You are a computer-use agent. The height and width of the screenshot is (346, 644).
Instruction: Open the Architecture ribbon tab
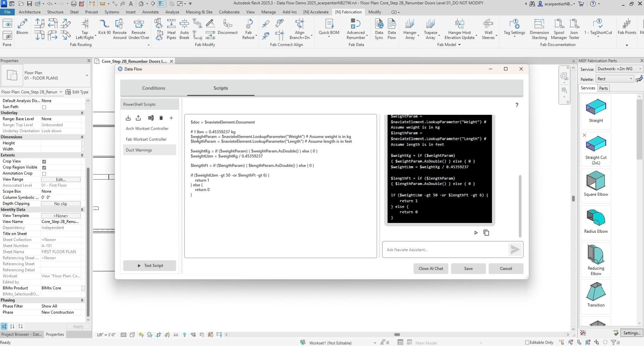(x=30, y=12)
